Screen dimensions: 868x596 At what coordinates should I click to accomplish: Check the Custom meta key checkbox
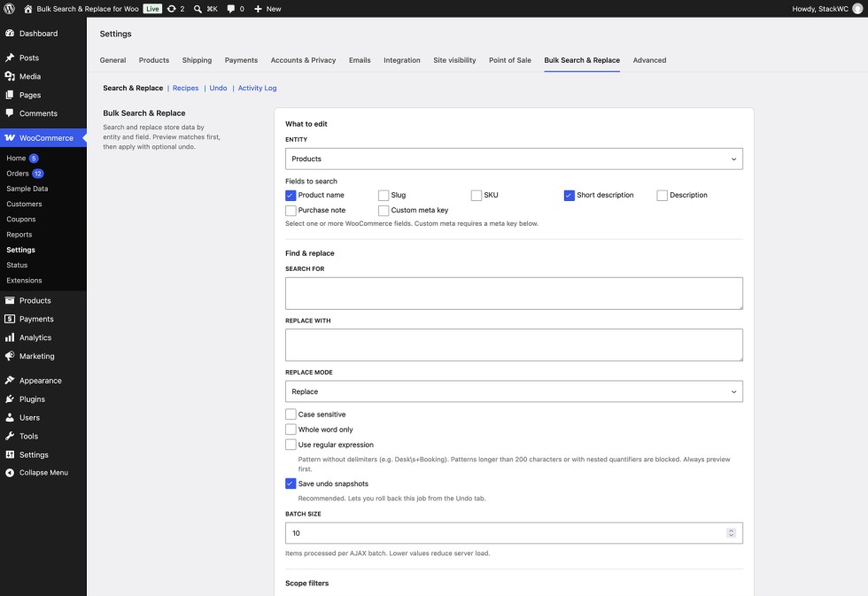[383, 210]
